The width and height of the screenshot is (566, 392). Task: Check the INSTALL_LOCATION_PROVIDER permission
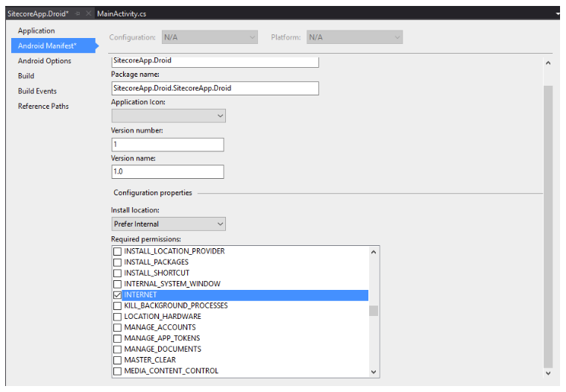coord(117,251)
